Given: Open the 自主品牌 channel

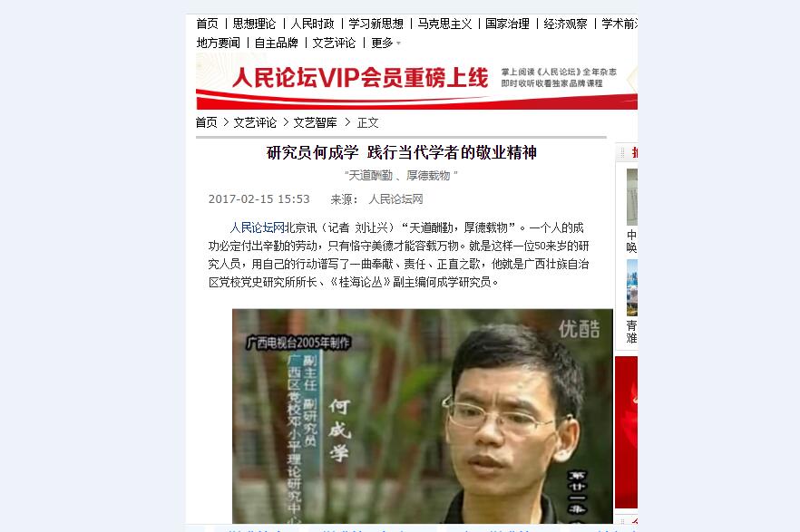Looking at the screenshot, I should [x=276, y=43].
